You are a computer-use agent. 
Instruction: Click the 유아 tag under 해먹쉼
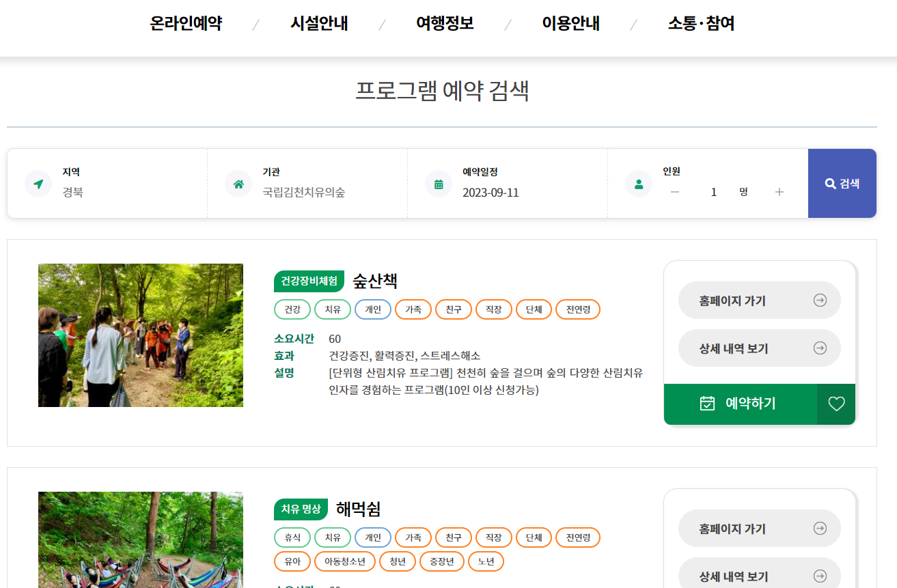[292, 561]
